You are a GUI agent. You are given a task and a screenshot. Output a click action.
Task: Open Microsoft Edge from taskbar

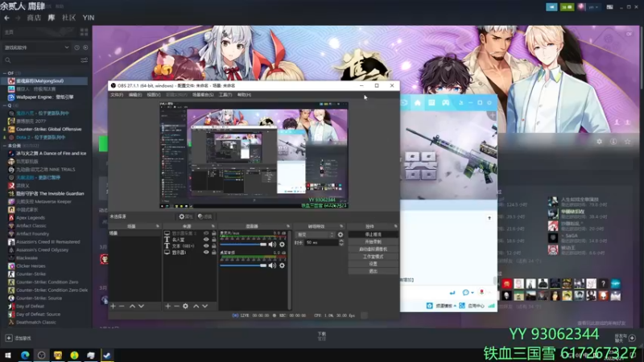pos(25,355)
